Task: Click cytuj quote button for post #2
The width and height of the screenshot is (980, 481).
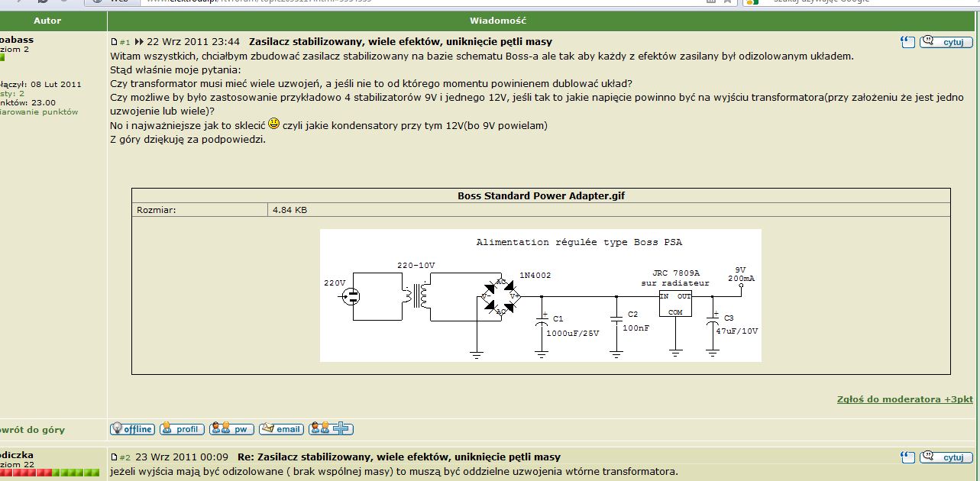Action: click(x=946, y=457)
